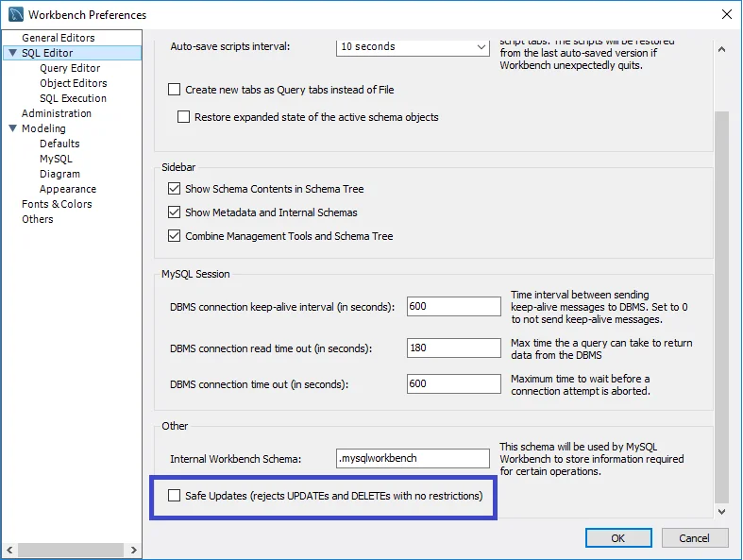Click the keep-alive interval input field
Image resolution: width=743 pixels, height=560 pixels.
[454, 306]
